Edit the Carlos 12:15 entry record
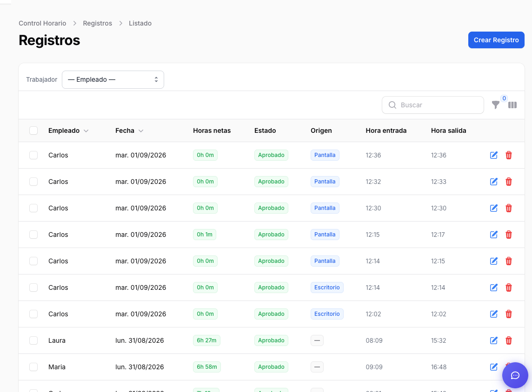The height and width of the screenshot is (392, 532). click(x=494, y=235)
